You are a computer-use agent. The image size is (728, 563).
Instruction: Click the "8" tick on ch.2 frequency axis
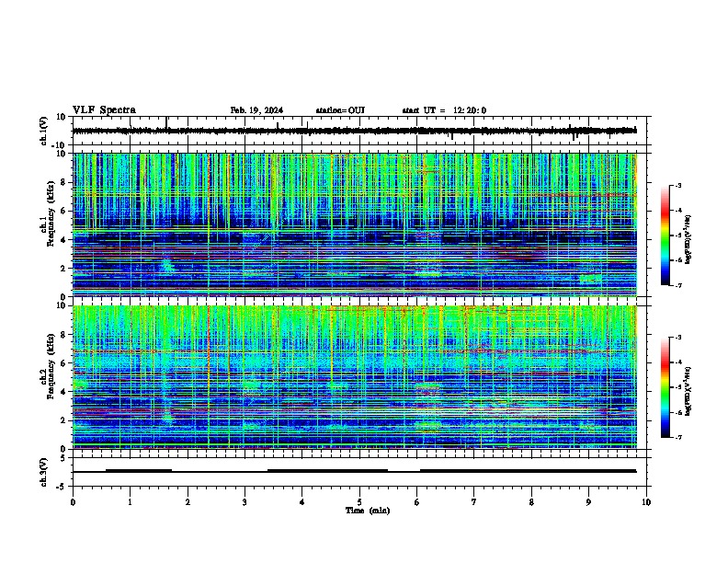pyautogui.click(x=64, y=335)
